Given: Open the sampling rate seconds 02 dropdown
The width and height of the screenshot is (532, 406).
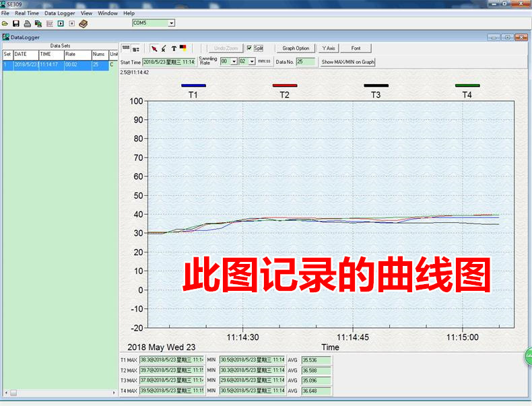Looking at the screenshot, I should [x=252, y=61].
